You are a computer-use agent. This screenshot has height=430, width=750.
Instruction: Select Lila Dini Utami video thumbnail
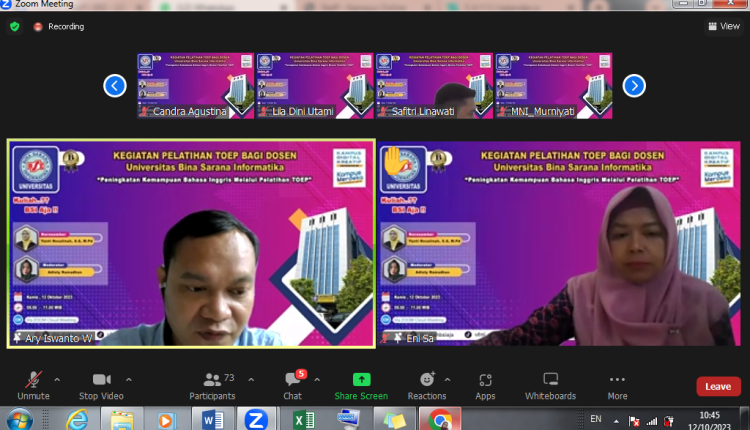(315, 86)
